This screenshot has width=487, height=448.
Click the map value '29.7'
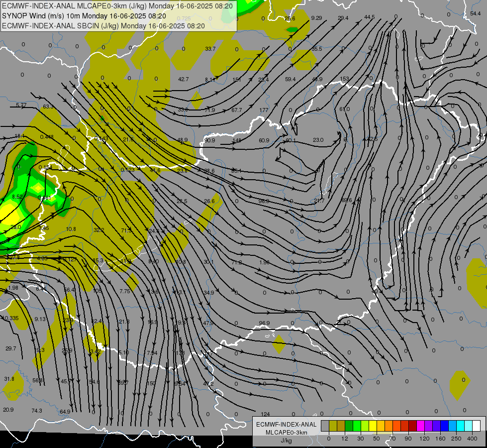click(10, 348)
